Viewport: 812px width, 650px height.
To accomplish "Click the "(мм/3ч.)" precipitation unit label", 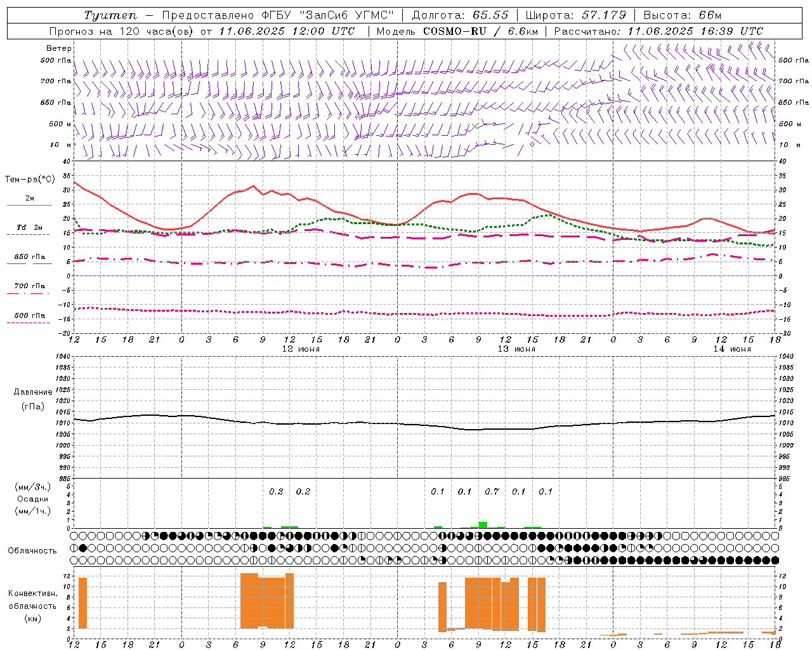I will pos(34,487).
